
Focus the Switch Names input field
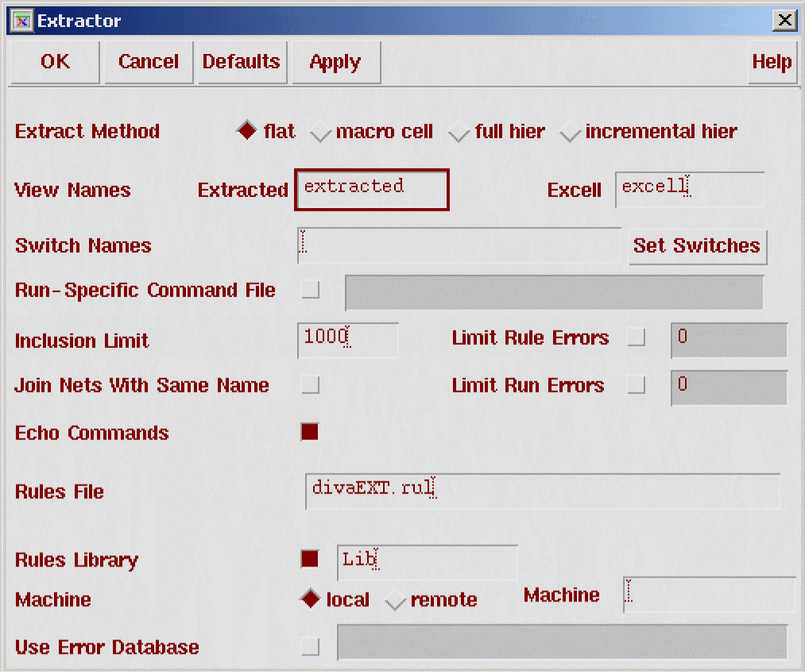click(x=459, y=245)
